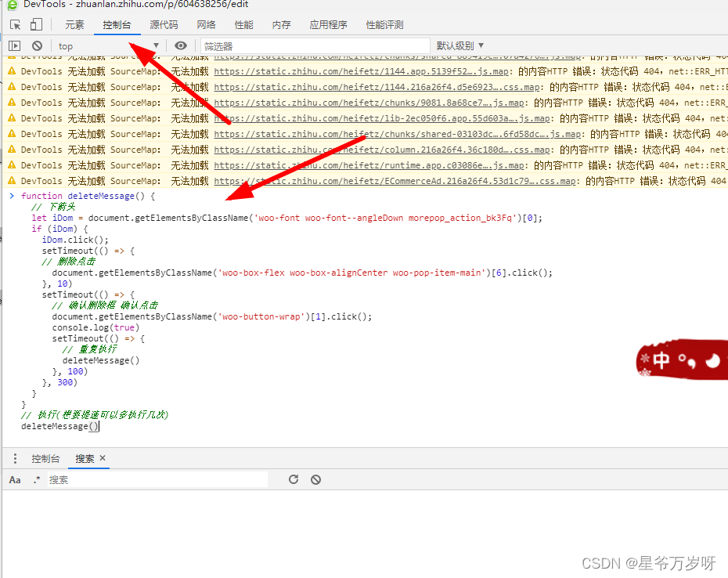Click the console.log(true) code line

click(96, 327)
